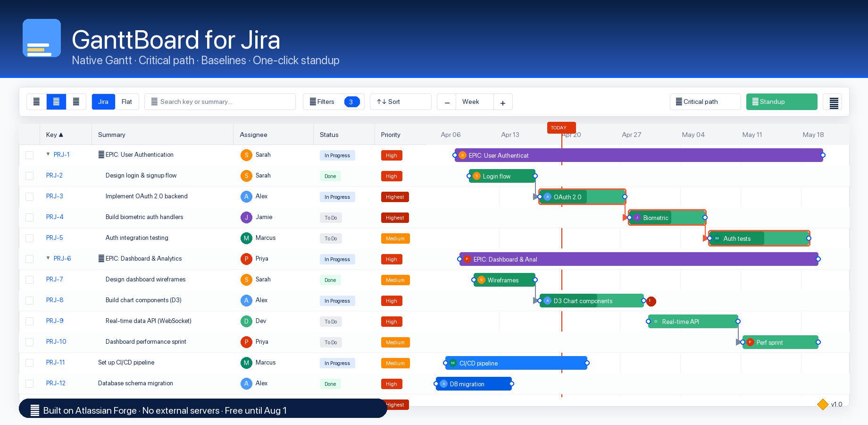Open the list icon at toolbar's far right

833,102
